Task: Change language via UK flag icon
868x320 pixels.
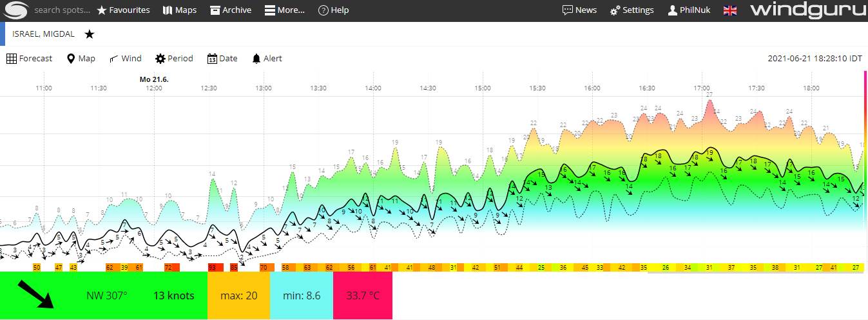Action: pyautogui.click(x=730, y=10)
